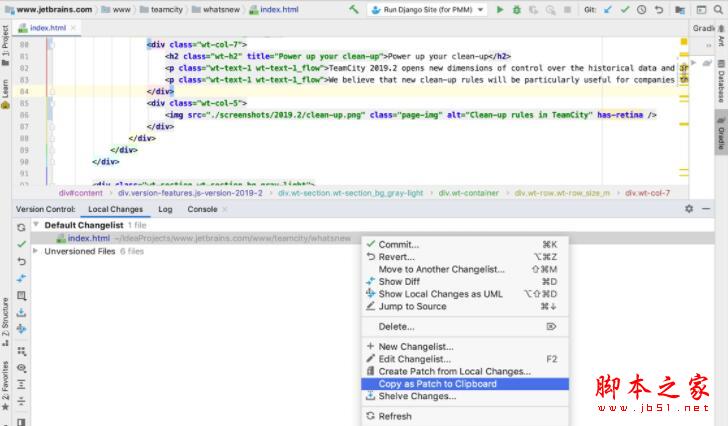Expand the Unversioned Files node
Screen dimensions: 728x426
click(x=37, y=251)
